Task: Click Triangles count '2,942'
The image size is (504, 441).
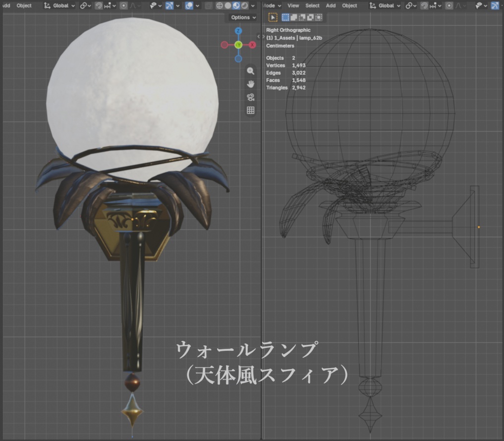Action: (299, 87)
